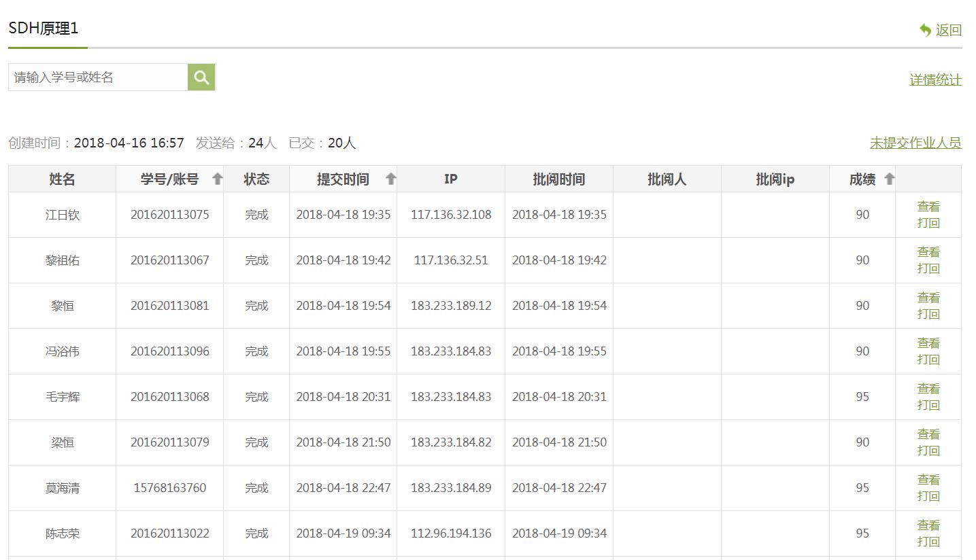Viewport: 976px width, 560px height.
Task: Click 查看 for 莫海清
Action: (x=928, y=480)
